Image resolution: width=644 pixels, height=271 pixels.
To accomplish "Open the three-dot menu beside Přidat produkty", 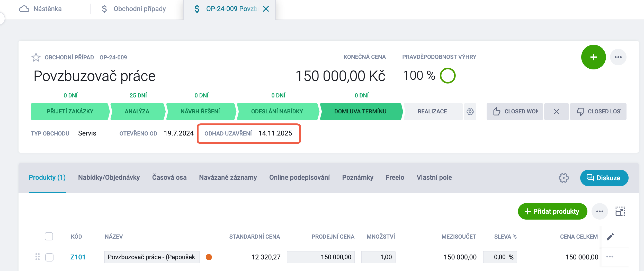I will click(600, 211).
